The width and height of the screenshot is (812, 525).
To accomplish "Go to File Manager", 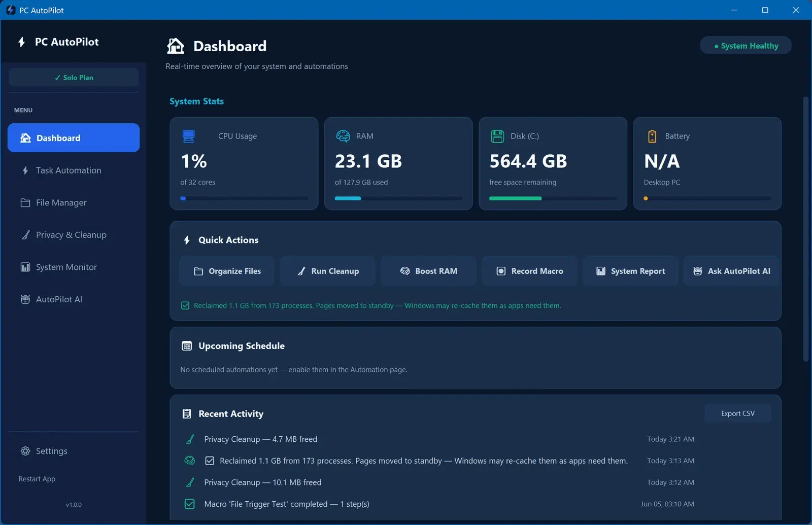I will (x=74, y=202).
